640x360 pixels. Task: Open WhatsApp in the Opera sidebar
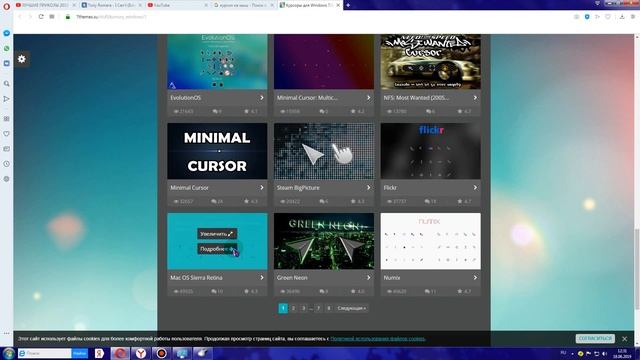pos(7,49)
